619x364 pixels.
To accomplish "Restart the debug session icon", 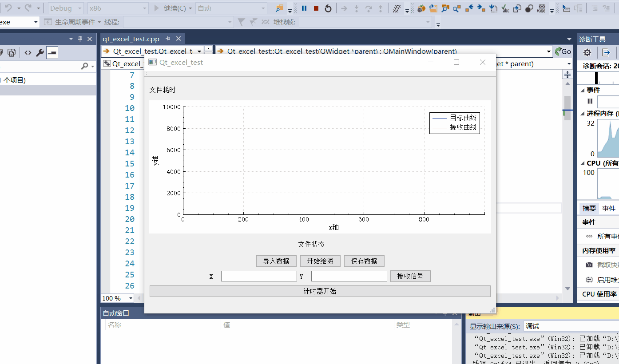I will (x=328, y=8).
